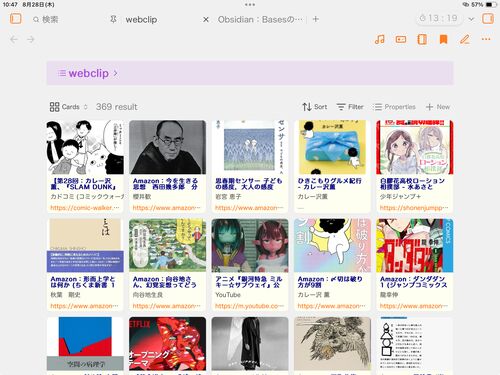Toggle the left sidebar panel icon

click(x=15, y=19)
